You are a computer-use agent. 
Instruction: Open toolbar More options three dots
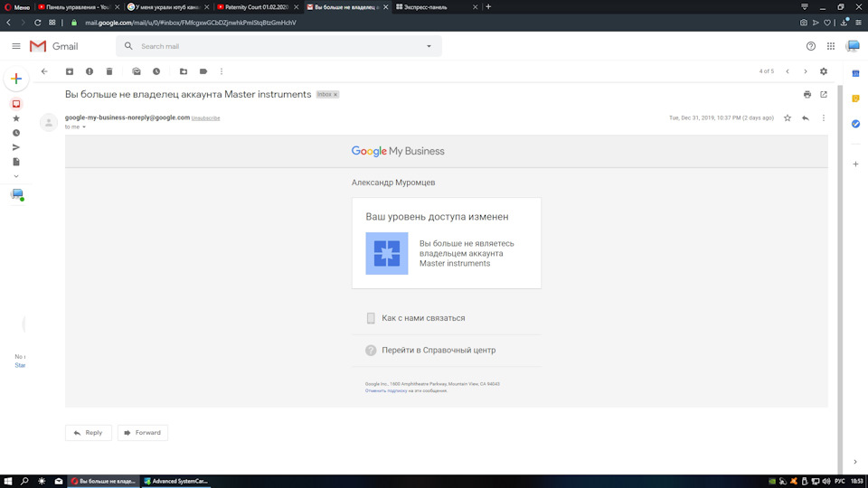(222, 71)
